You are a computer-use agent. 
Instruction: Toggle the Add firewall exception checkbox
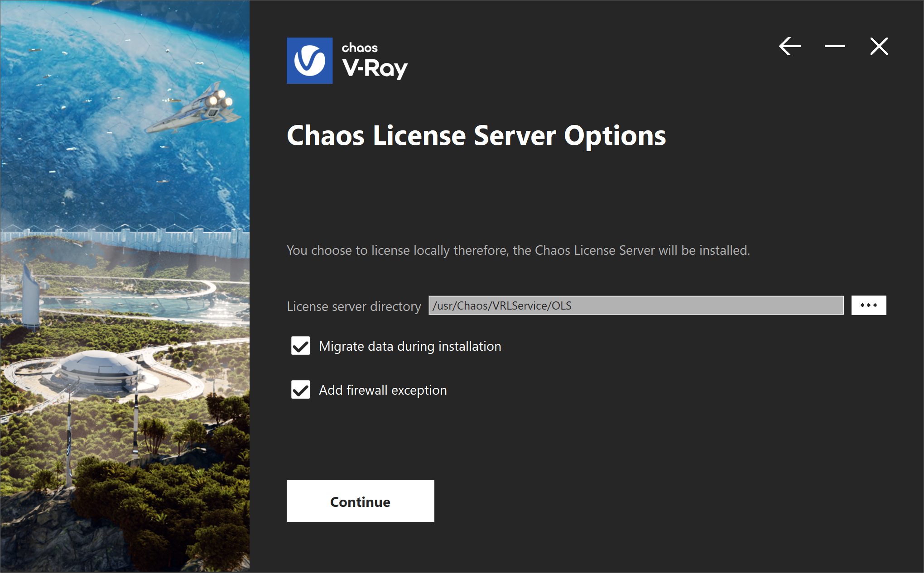tap(301, 390)
